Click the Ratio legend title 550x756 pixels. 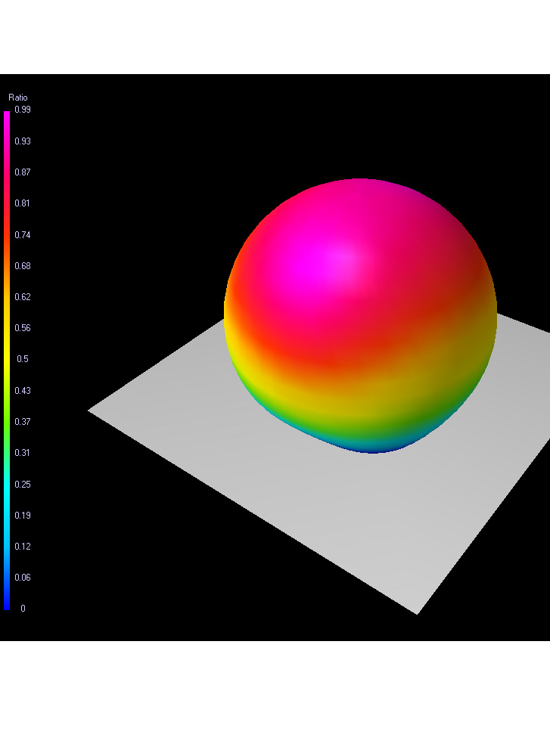[17, 98]
